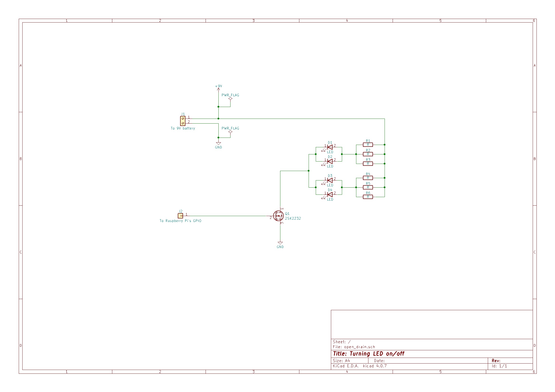Select the drain wire rising from Q1 to LEDs
Screen dimensions: 555x392
(280, 188)
